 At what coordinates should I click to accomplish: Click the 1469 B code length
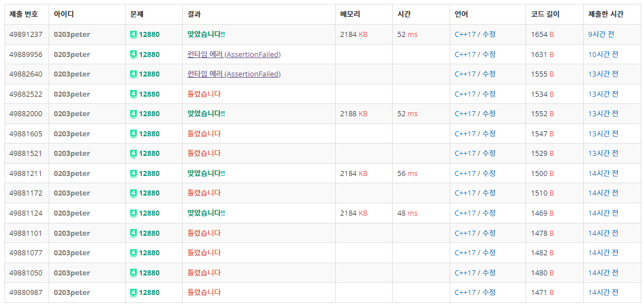(x=542, y=213)
